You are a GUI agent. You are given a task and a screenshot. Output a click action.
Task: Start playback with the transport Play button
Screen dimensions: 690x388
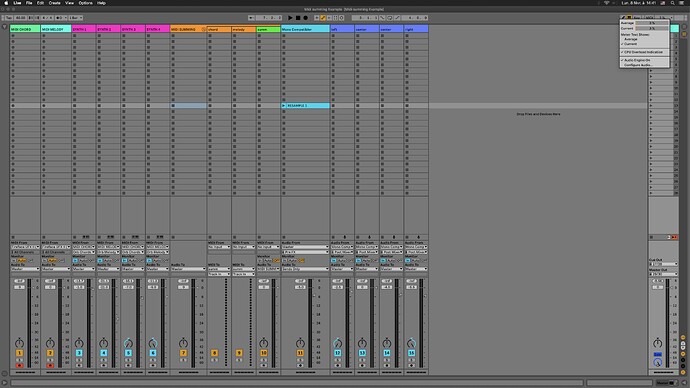click(x=290, y=18)
